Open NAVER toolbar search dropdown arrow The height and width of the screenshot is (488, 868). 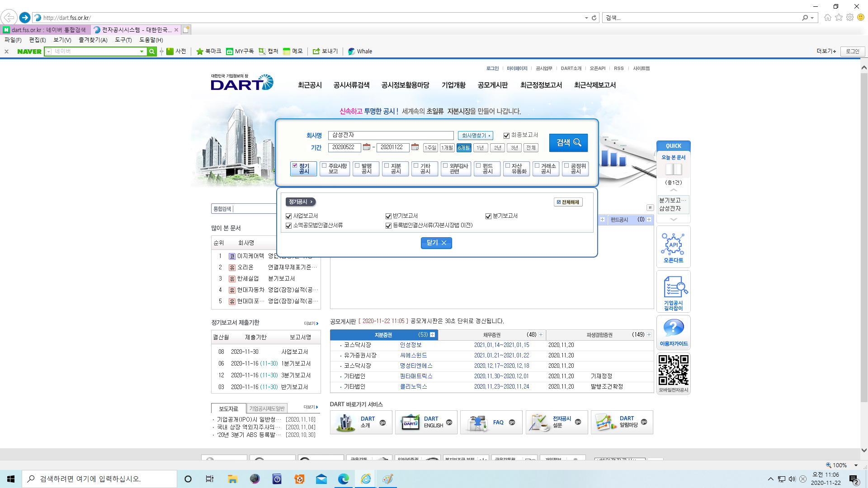[x=142, y=52]
